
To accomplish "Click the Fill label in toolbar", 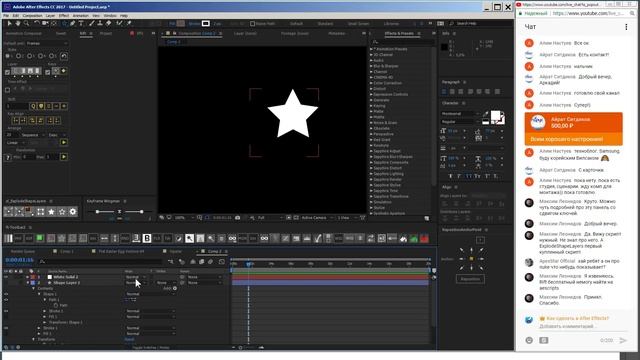I will 172,24.
